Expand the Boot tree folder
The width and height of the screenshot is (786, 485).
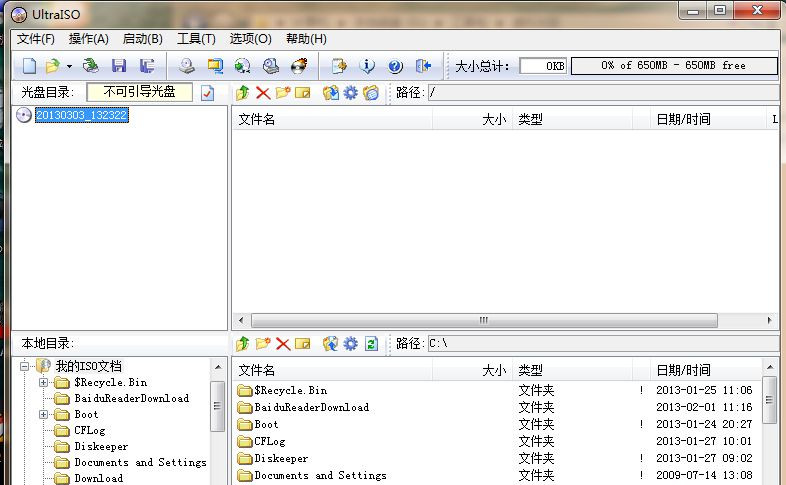[44, 414]
